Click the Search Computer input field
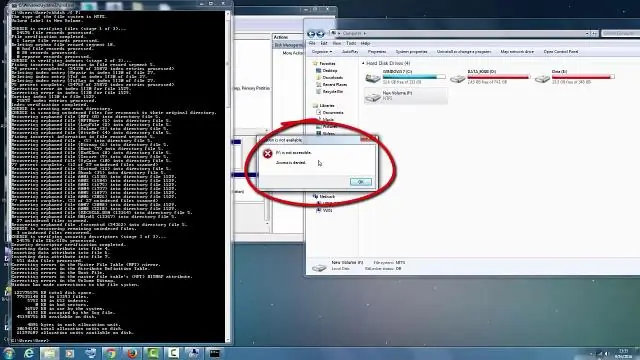This screenshot has height=360, width=640. tap(620, 33)
